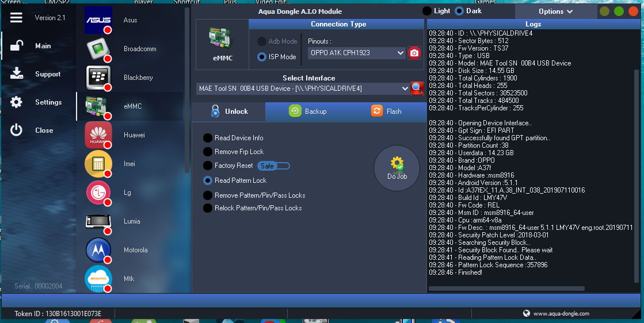Click the olive window control circle
Image resolution: width=644 pixels, height=323 pixels.
604,11
